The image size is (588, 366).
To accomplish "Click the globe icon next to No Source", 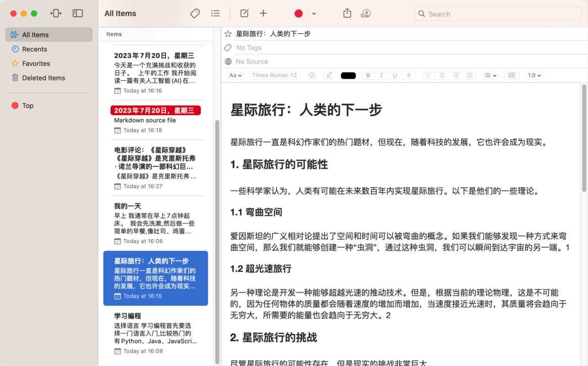I will click(x=228, y=62).
